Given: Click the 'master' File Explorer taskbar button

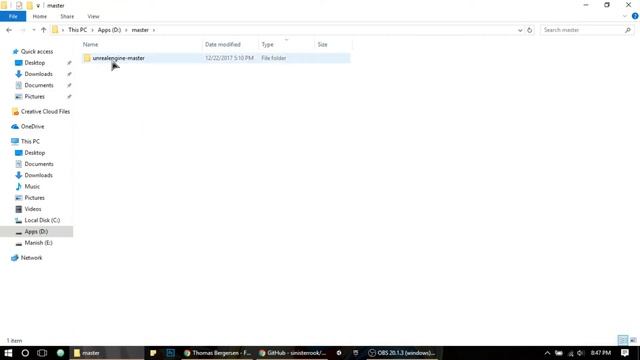Looking at the screenshot, I should (x=107, y=353).
